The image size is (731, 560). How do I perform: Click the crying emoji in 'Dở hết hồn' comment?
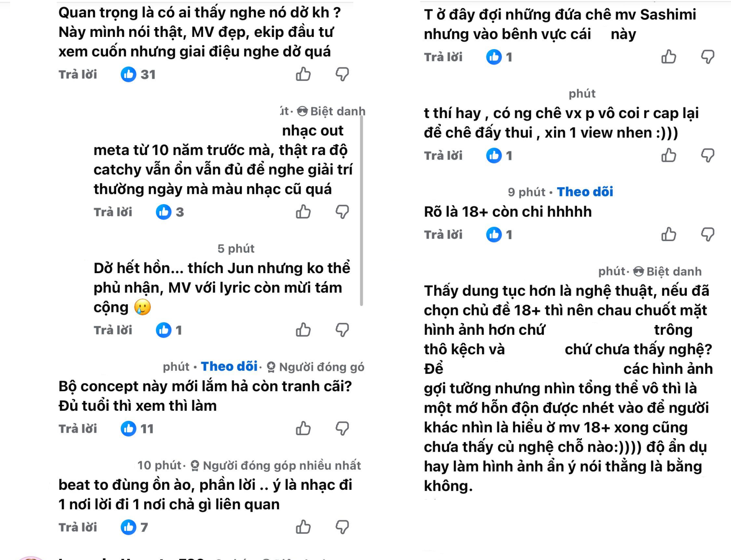click(142, 307)
